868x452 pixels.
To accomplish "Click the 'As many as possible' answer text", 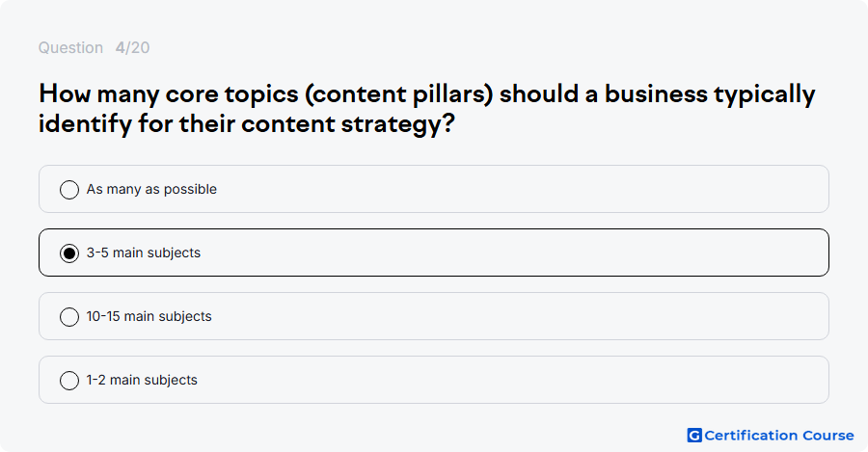I will coord(151,189).
